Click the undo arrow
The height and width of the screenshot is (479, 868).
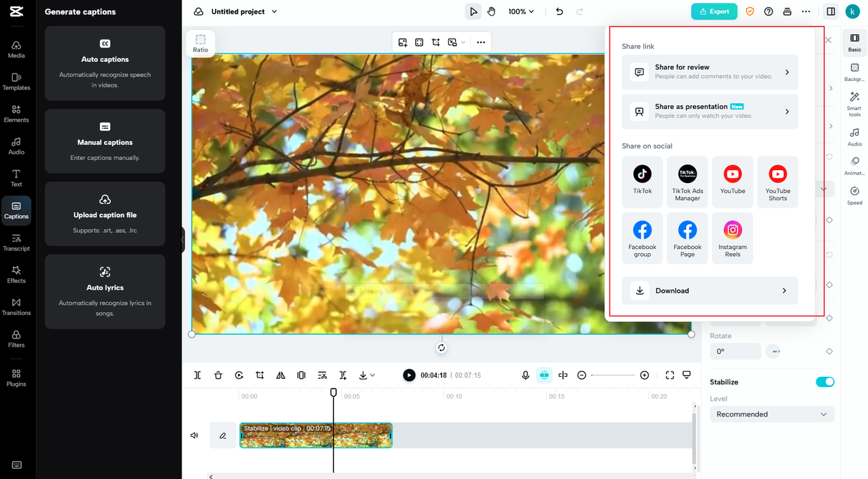click(x=559, y=12)
